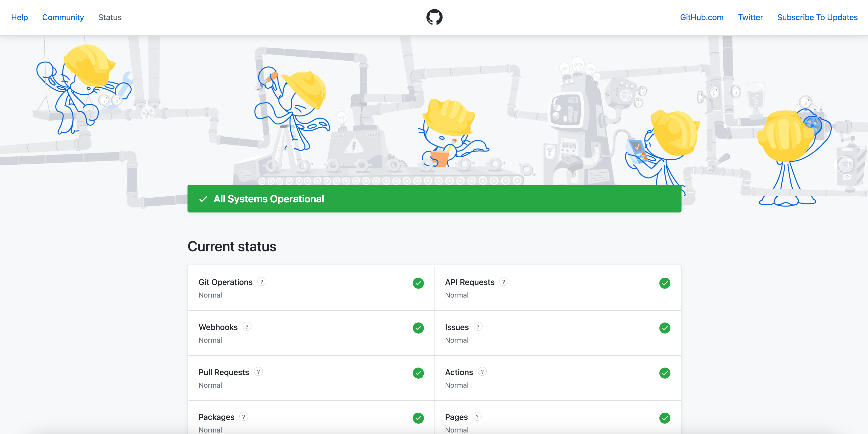
Task: Click the question mark icon next to API Requests
Action: pos(503,282)
